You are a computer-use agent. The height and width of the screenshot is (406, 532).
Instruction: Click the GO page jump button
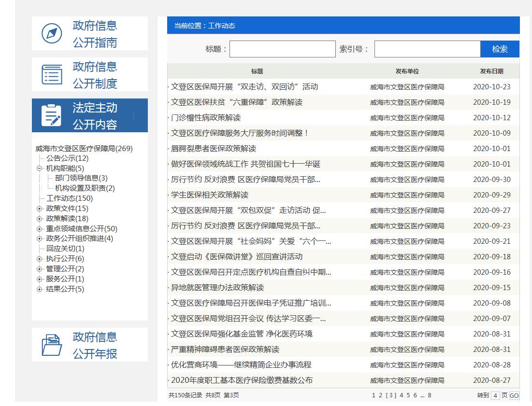click(x=514, y=395)
